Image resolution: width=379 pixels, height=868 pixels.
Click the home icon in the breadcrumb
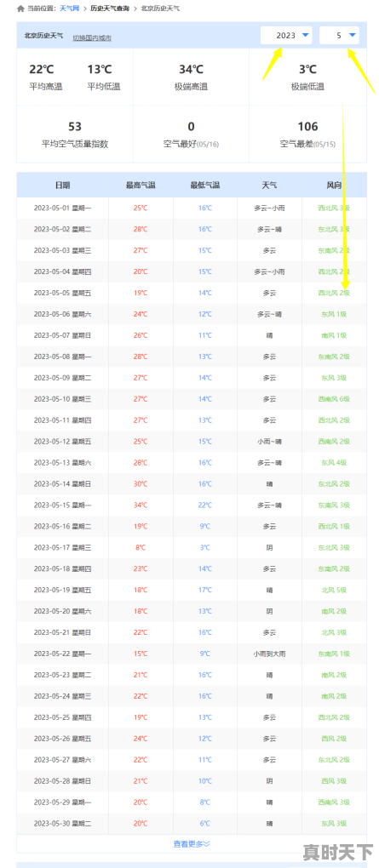[x=20, y=9]
